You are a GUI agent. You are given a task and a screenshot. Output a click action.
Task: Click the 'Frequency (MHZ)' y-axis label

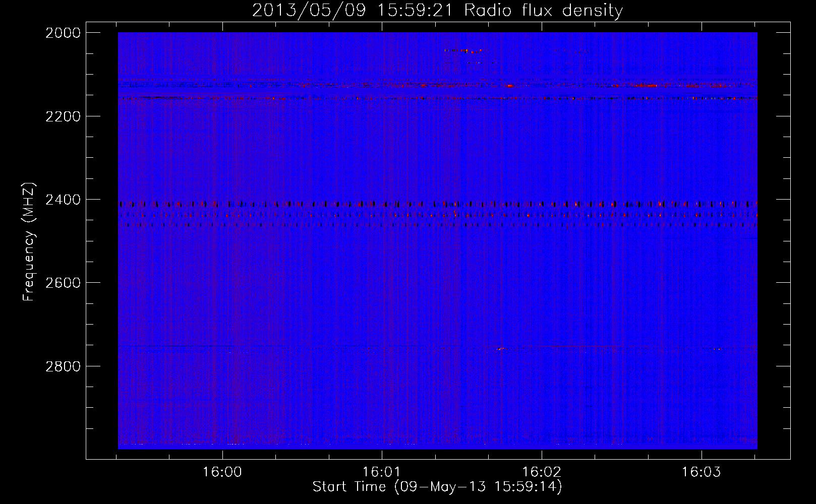(x=29, y=242)
